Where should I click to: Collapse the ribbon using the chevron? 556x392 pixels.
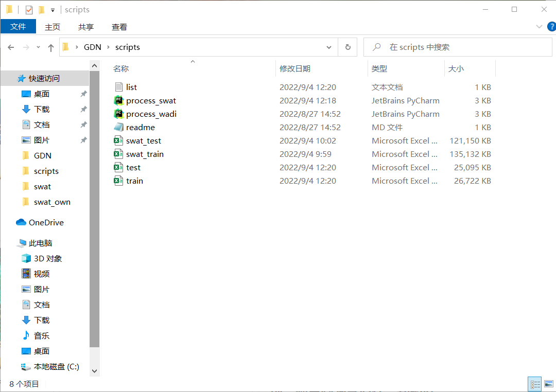(538, 26)
